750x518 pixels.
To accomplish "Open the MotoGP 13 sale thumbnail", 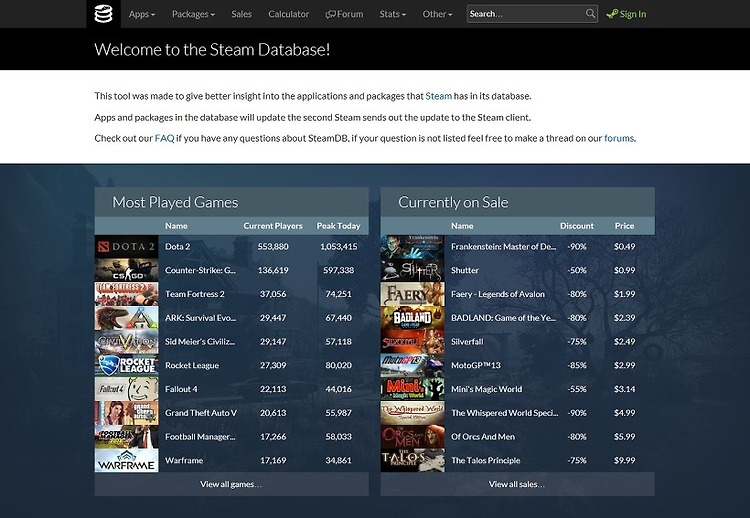I will (412, 365).
